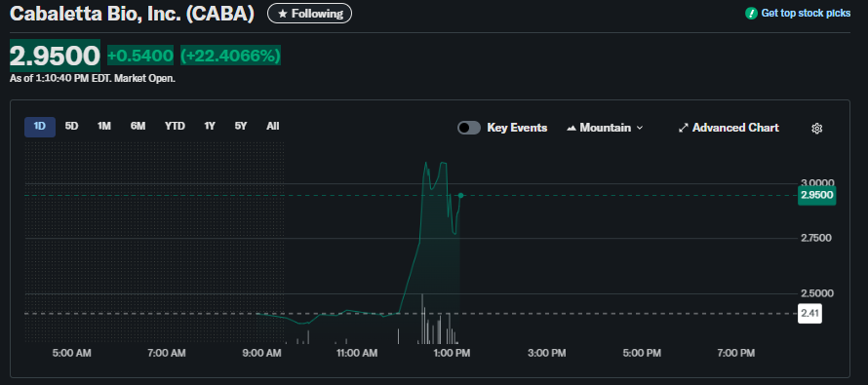Click the 3.0000 y-axis label
Screen dimensions: 868x385
(x=818, y=183)
